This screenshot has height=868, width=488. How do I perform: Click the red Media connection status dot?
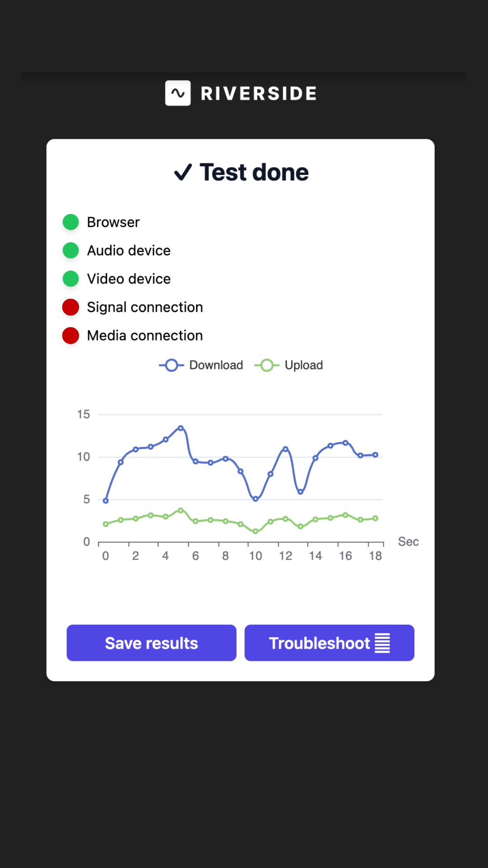pyautogui.click(x=70, y=335)
